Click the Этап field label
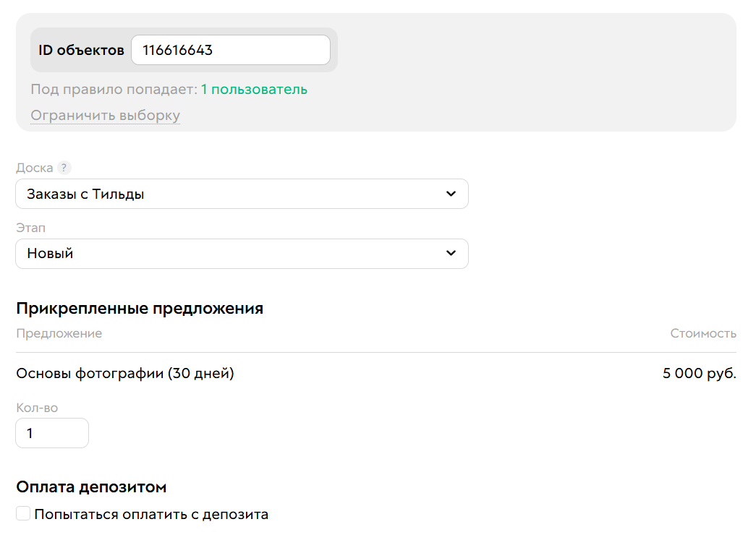The image size is (756, 540). pos(31,227)
